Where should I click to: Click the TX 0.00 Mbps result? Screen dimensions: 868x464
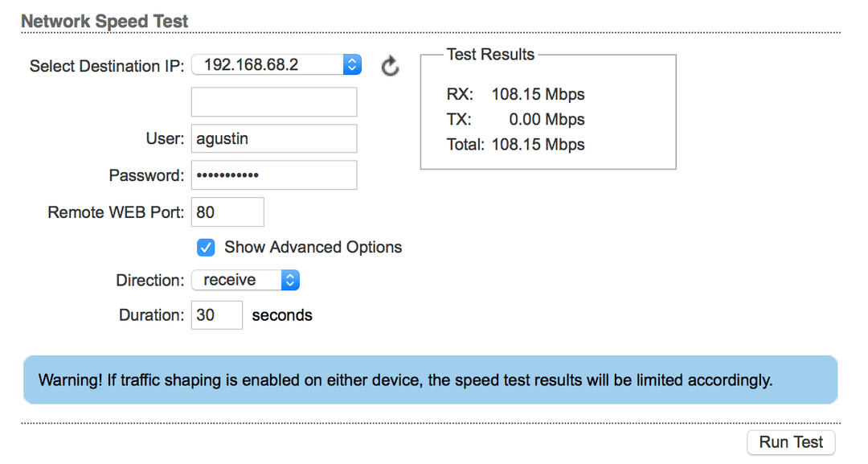coord(515,119)
